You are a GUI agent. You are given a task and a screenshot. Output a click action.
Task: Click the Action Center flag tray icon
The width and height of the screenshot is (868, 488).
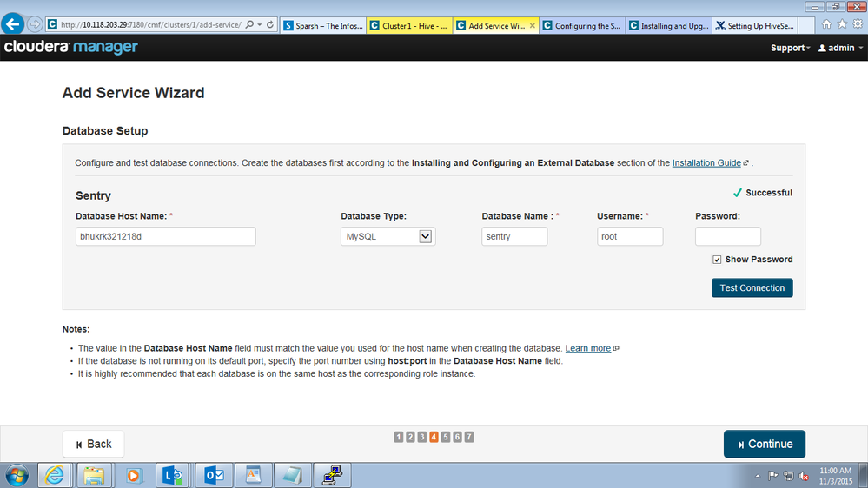(x=772, y=476)
